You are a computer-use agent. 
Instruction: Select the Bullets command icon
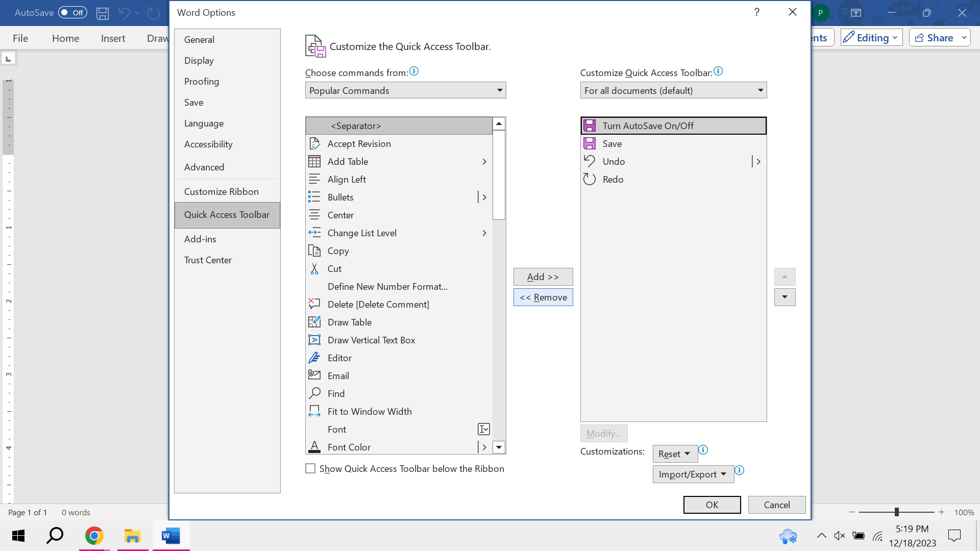(x=315, y=197)
